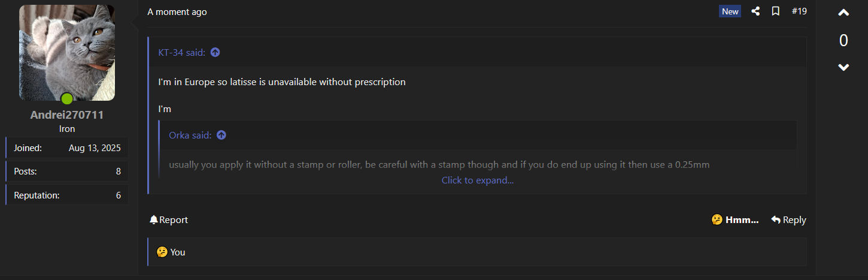This screenshot has width=868, height=280.
Task: Bookmark post #19
Action: coord(775,11)
